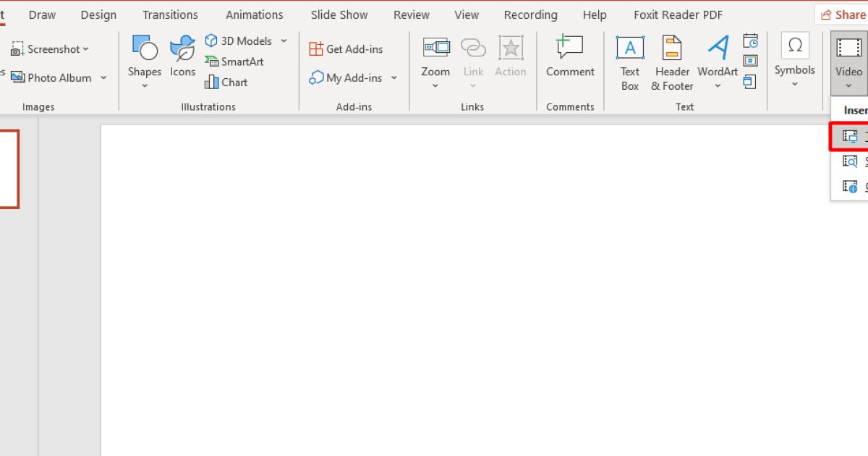
Task: Insert Icons from the Illustrations group
Action: click(182, 56)
